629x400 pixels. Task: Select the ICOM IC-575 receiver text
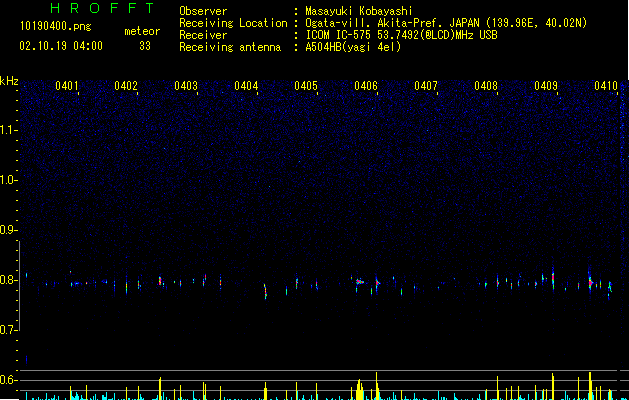401,35
